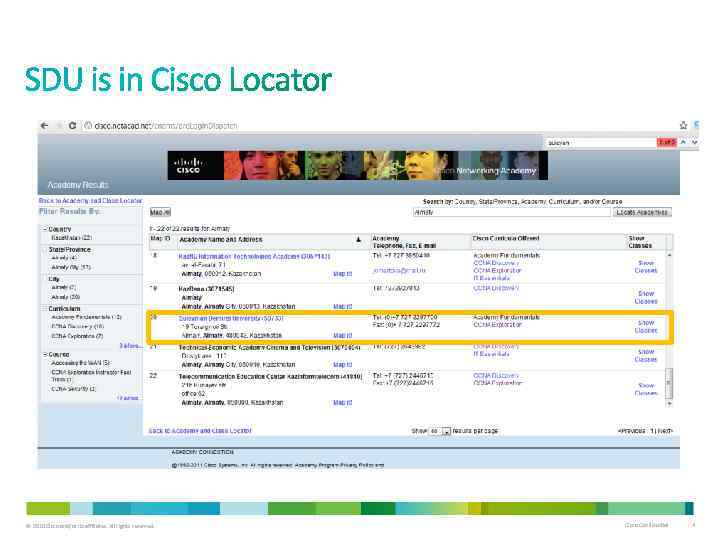This screenshot has height=540, width=720.
Task: Go to previous results page link
Action: [x=632, y=431]
